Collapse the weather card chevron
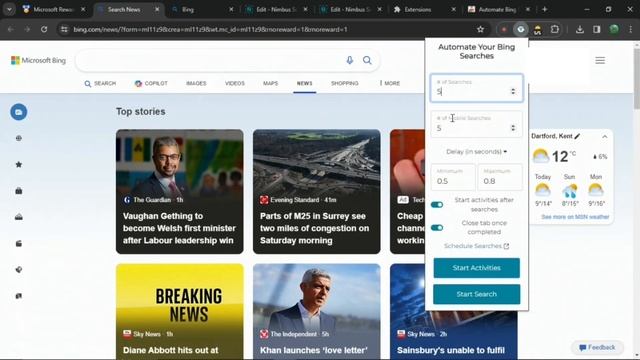 click(605, 137)
